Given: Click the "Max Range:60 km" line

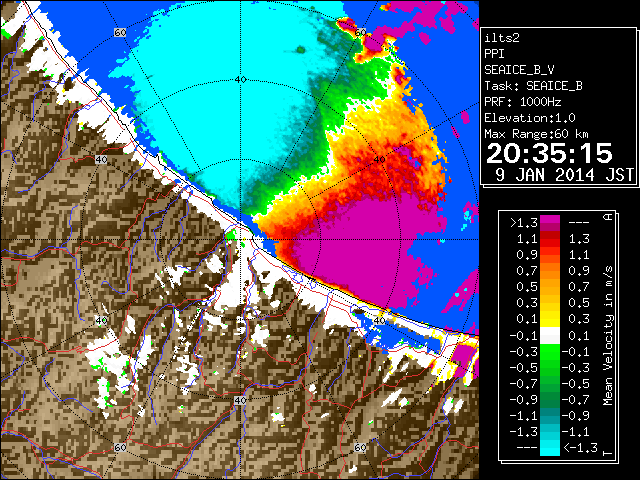Looking at the screenshot, I should click(536, 134).
